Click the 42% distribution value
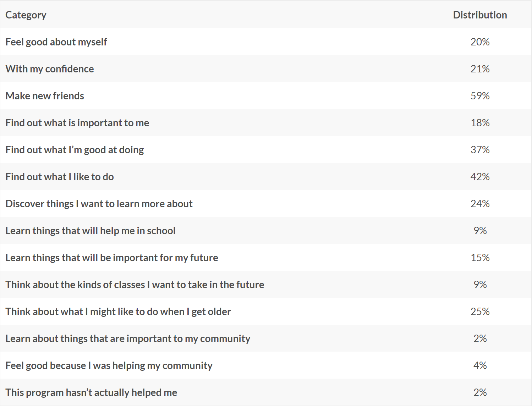The width and height of the screenshot is (532, 407). (480, 177)
